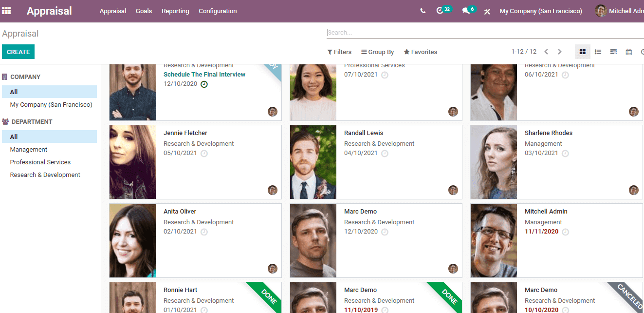Click the Appraisal app title
Image resolution: width=644 pixels, height=313 pixels.
(49, 11)
